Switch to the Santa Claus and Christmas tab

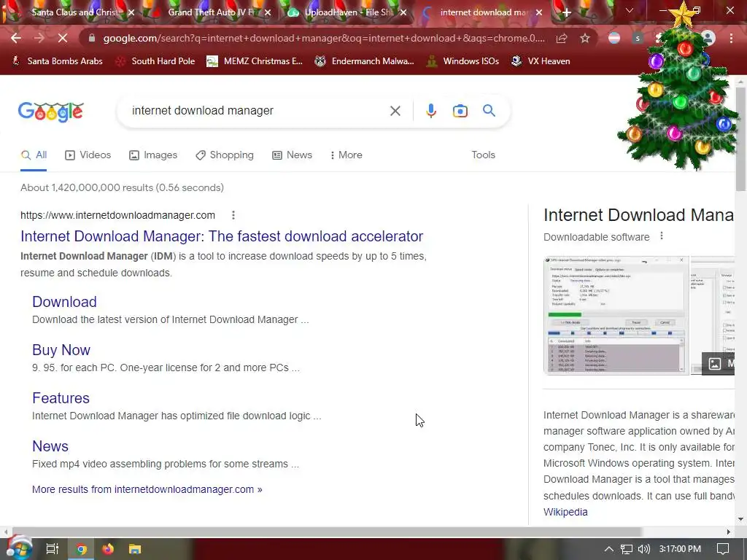74,13
